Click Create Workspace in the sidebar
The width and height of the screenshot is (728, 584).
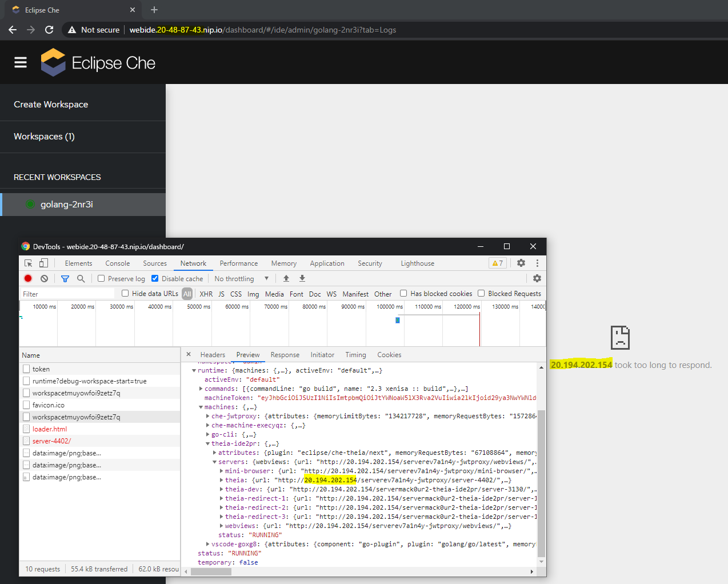click(50, 104)
